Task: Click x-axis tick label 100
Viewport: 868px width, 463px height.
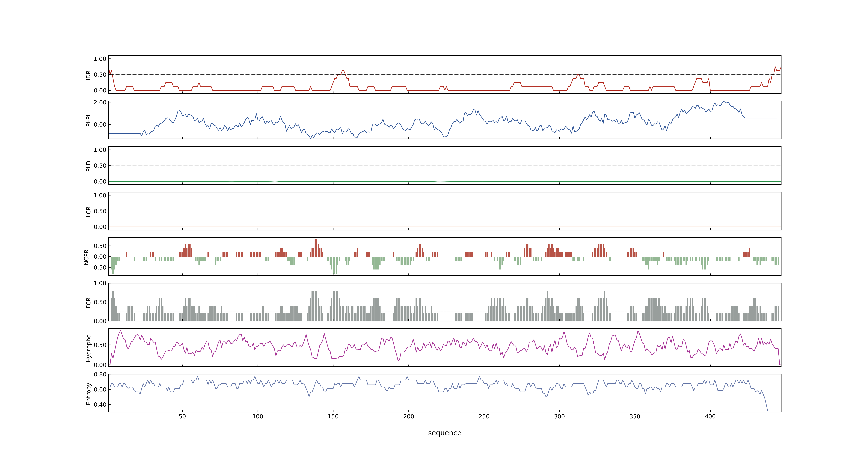Action: tap(258, 416)
